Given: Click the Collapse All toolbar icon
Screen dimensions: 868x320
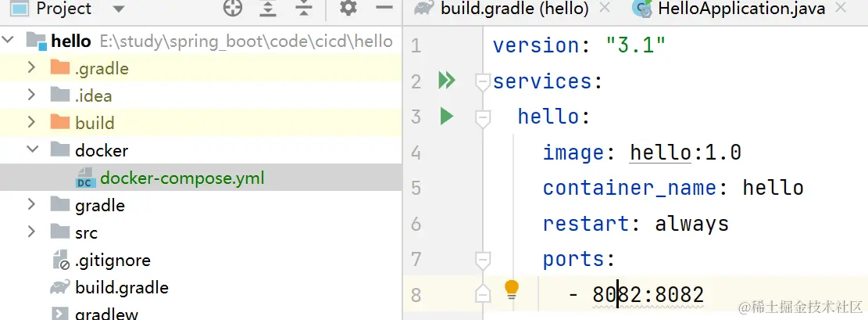Looking at the screenshot, I should [304, 9].
